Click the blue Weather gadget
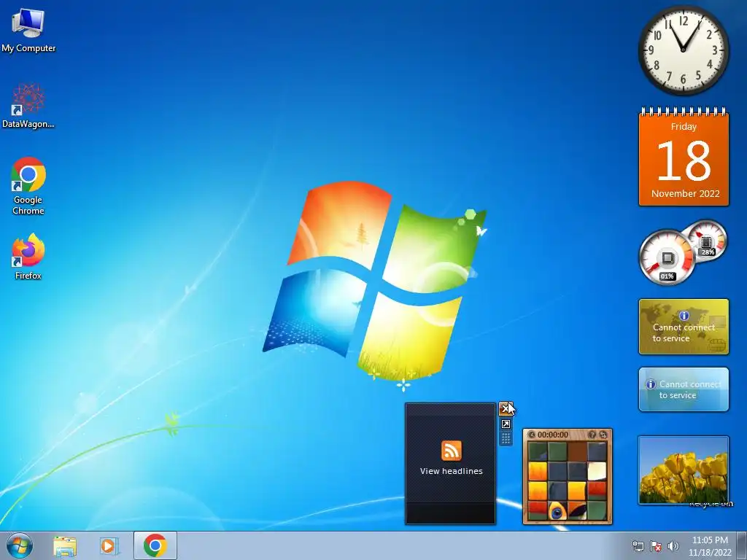This screenshot has height=560, width=747. (x=684, y=389)
